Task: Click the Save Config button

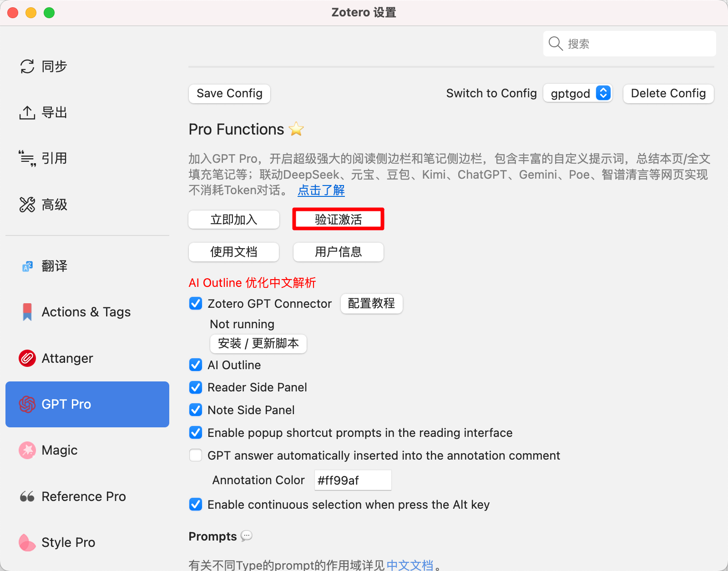Action: [229, 93]
